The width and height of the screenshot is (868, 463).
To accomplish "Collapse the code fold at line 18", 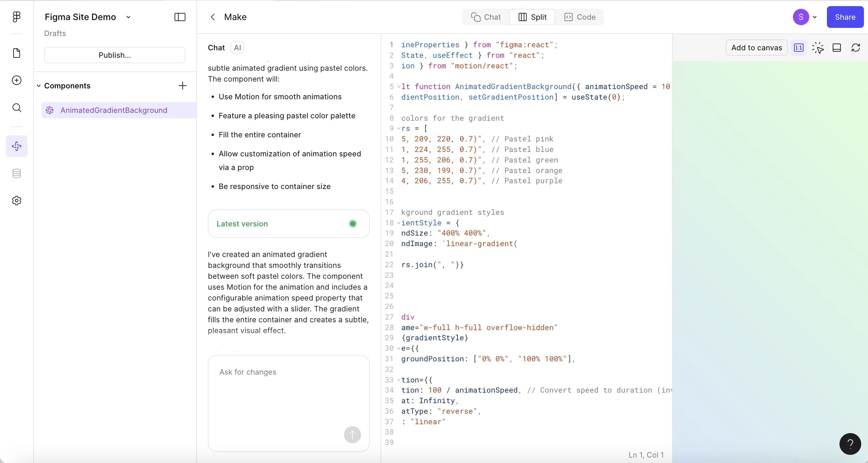I will (x=398, y=223).
